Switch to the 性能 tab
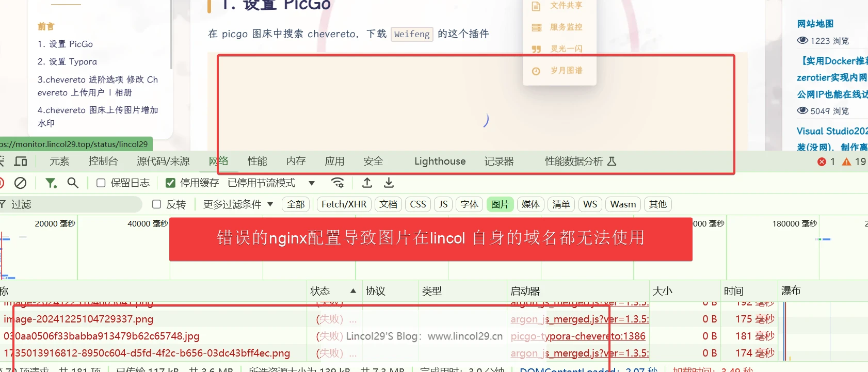This screenshot has height=372, width=868. pyautogui.click(x=257, y=161)
